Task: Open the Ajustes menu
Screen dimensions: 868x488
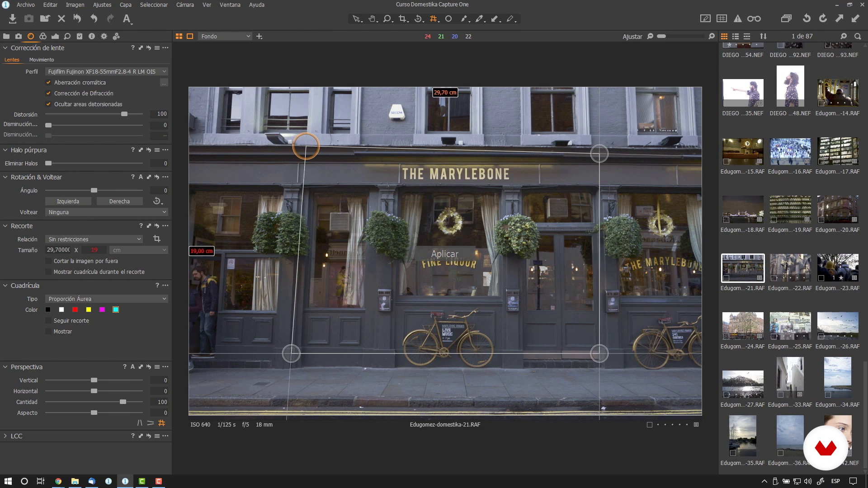Action: click(102, 5)
